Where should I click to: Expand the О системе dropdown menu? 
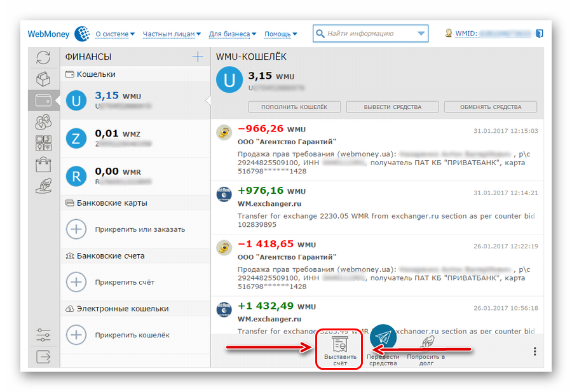(x=115, y=34)
